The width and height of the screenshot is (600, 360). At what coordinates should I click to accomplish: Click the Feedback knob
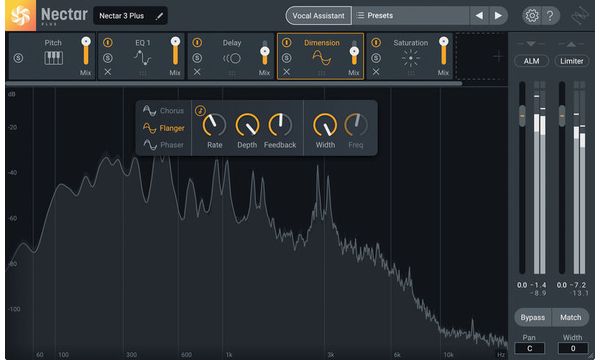pos(280,125)
